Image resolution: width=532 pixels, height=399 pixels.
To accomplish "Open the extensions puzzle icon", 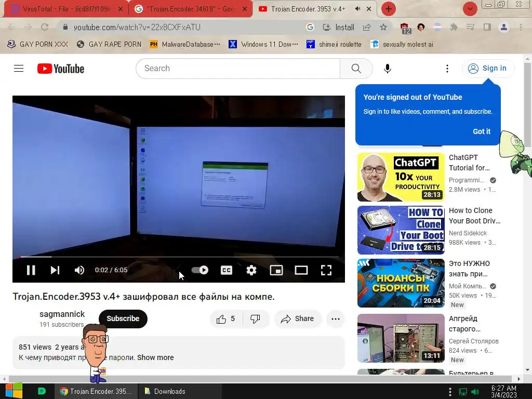I will tap(454, 27).
